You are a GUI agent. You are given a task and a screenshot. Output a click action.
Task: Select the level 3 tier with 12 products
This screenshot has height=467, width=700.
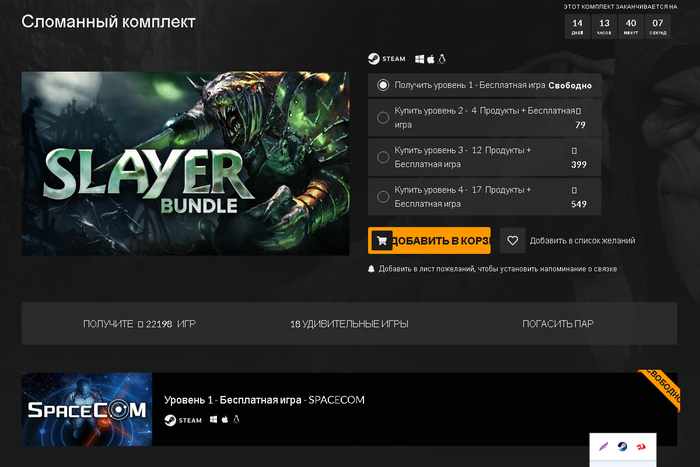[383, 157]
